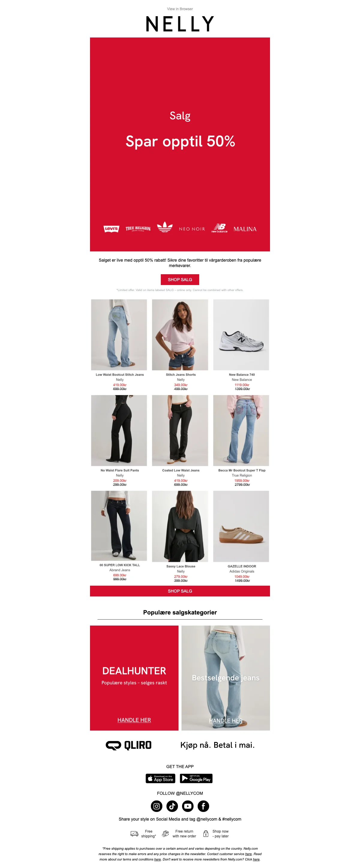Click the Qliro logo banner
This screenshot has height=868, width=360.
[180, 745]
